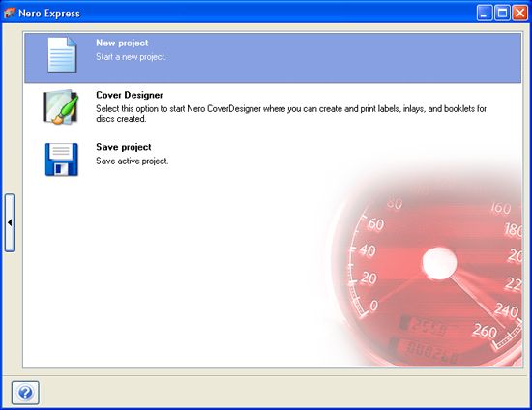532x410 pixels.
Task: Click the Nero Express title bar app icon
Action: (9, 14)
